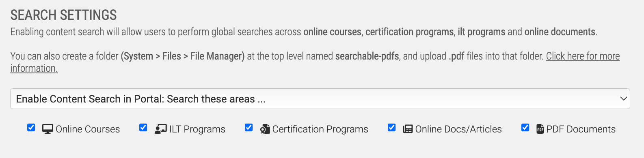This screenshot has width=644, height=158.
Task: Disable the Certification Programs checkbox
Action: tap(249, 128)
